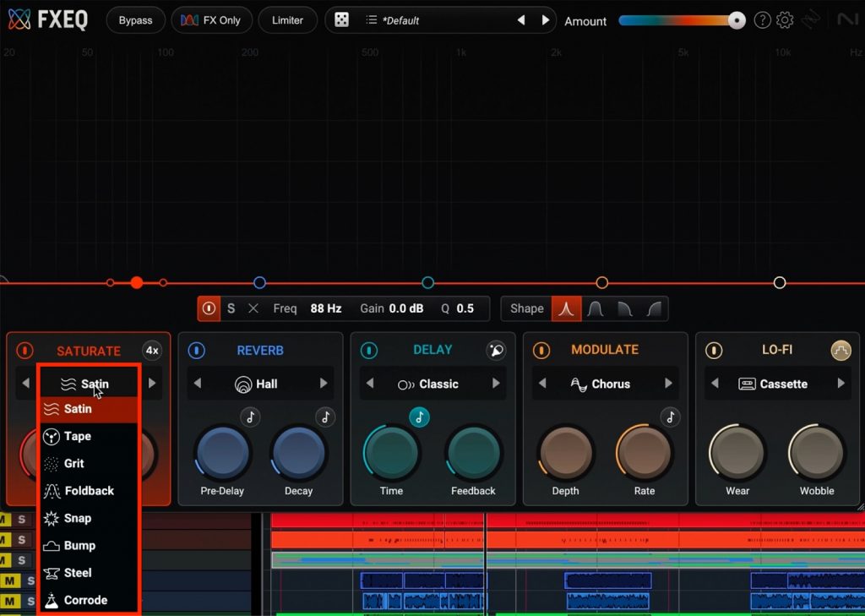Disable the Modulate module power button
This screenshot has width=865, height=616.
541,350
